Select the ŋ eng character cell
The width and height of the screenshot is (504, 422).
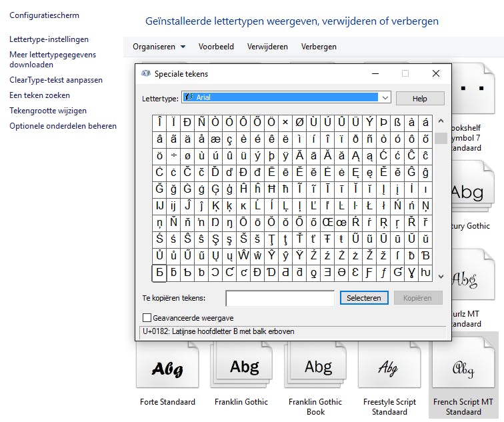pyautogui.click(x=229, y=223)
